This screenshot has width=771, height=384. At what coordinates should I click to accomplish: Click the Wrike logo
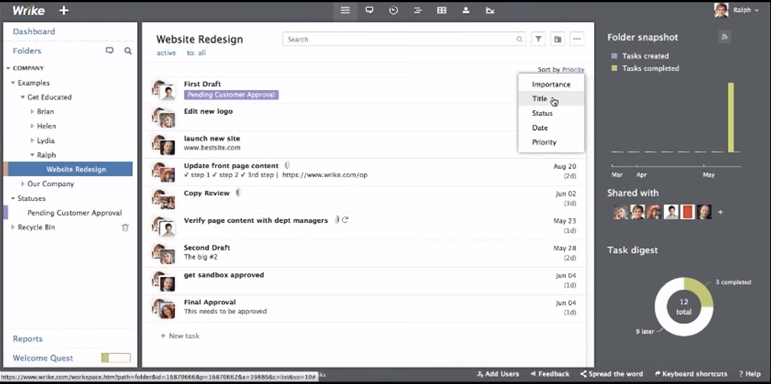[x=28, y=10]
